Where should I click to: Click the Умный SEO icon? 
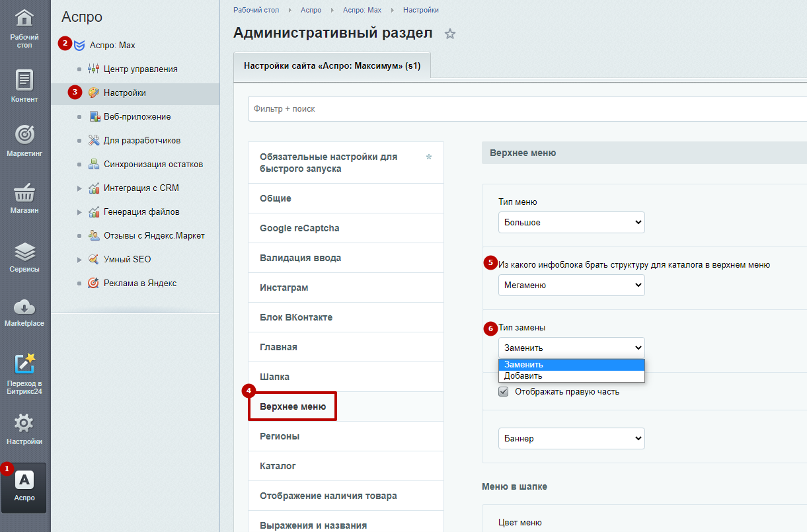pyautogui.click(x=93, y=259)
